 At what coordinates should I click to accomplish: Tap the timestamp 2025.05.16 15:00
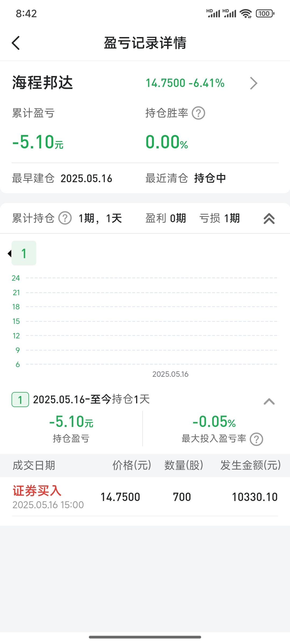point(48,505)
